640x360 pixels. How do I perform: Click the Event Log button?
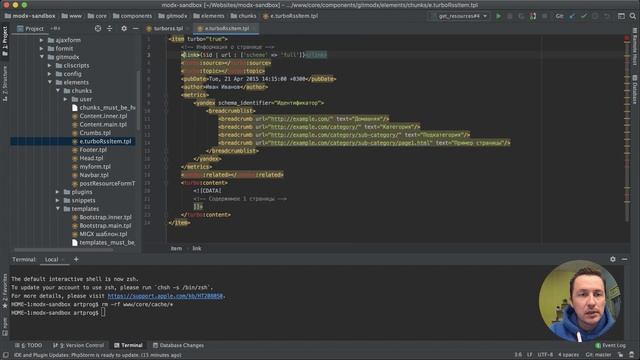[x=610, y=345]
